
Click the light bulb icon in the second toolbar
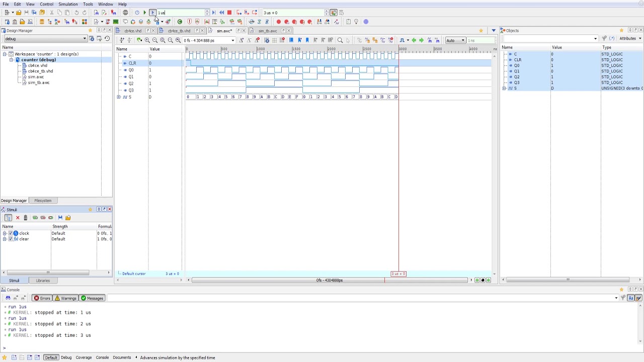pos(356,22)
